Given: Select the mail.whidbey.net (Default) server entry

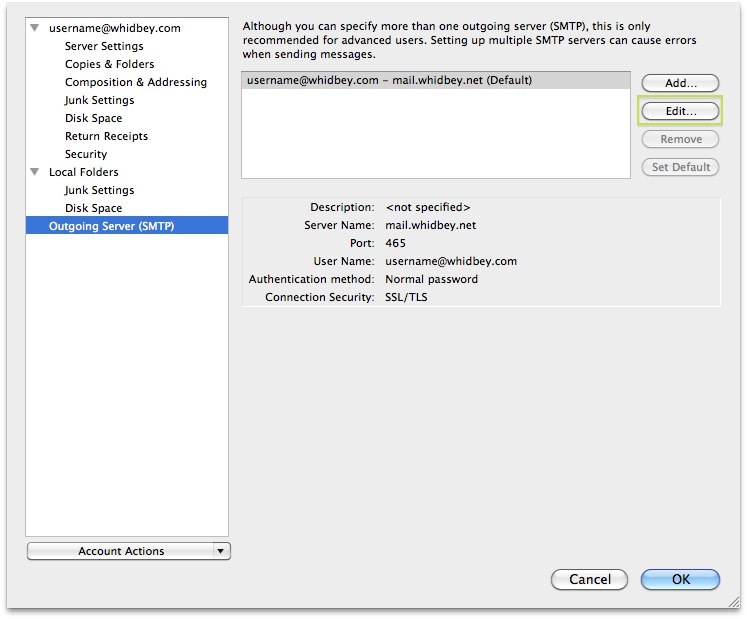Looking at the screenshot, I should click(x=436, y=80).
